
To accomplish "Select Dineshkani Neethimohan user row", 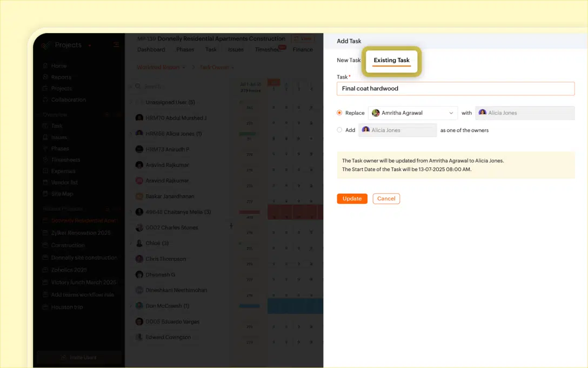I will point(176,290).
